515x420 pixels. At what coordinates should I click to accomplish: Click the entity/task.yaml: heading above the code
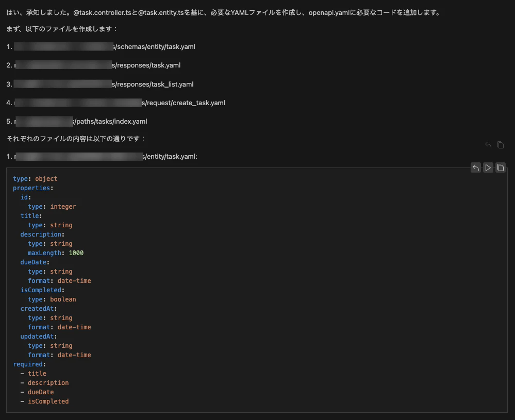tap(171, 156)
